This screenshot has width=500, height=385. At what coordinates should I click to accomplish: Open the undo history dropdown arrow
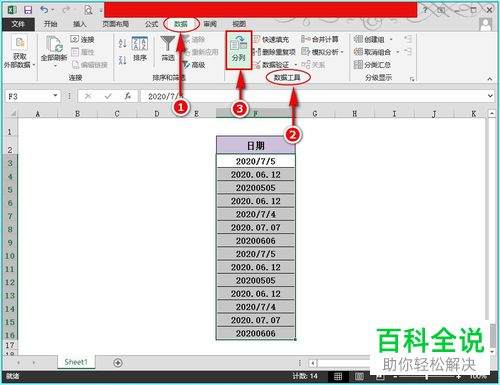tap(52, 10)
